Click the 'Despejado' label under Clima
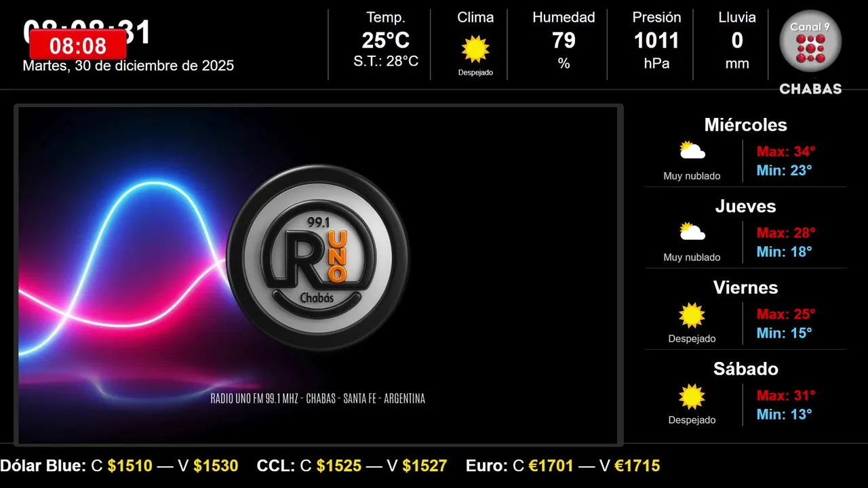868x488 pixels. tap(475, 73)
